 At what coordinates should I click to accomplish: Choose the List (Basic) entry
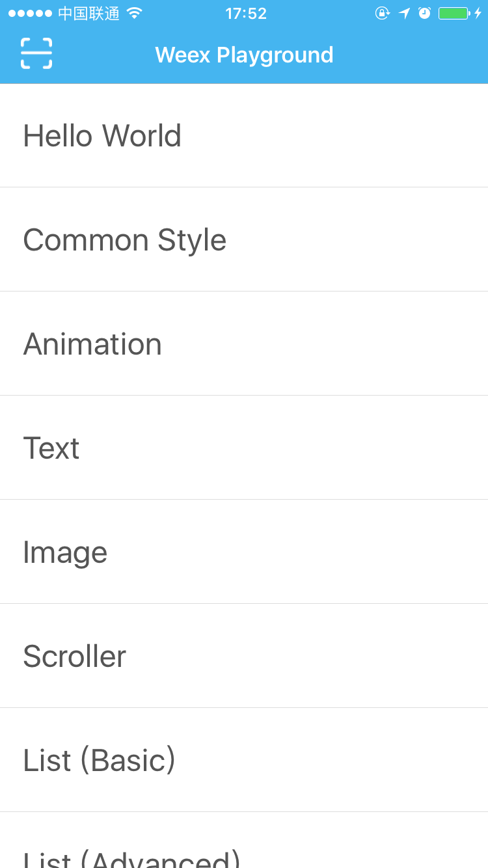click(x=244, y=760)
